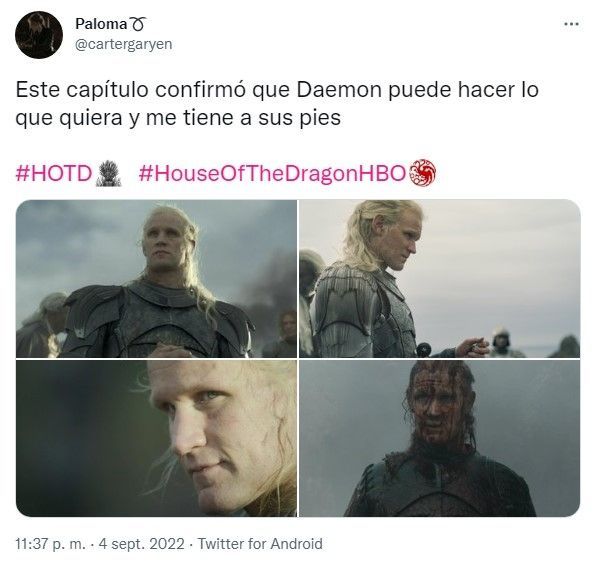View the top-right side-profile photo of Daemon
Screen dimensions: 594x570
439,278
